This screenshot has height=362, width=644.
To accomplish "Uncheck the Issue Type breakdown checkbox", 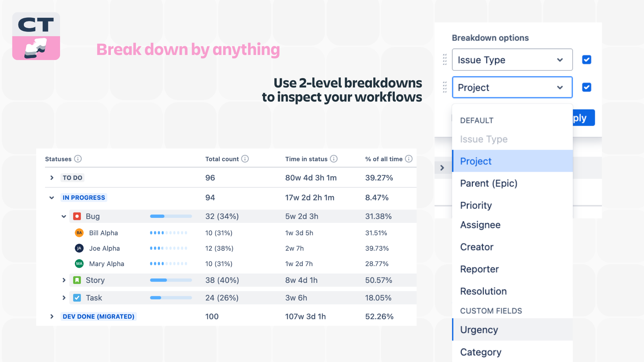I will (586, 60).
